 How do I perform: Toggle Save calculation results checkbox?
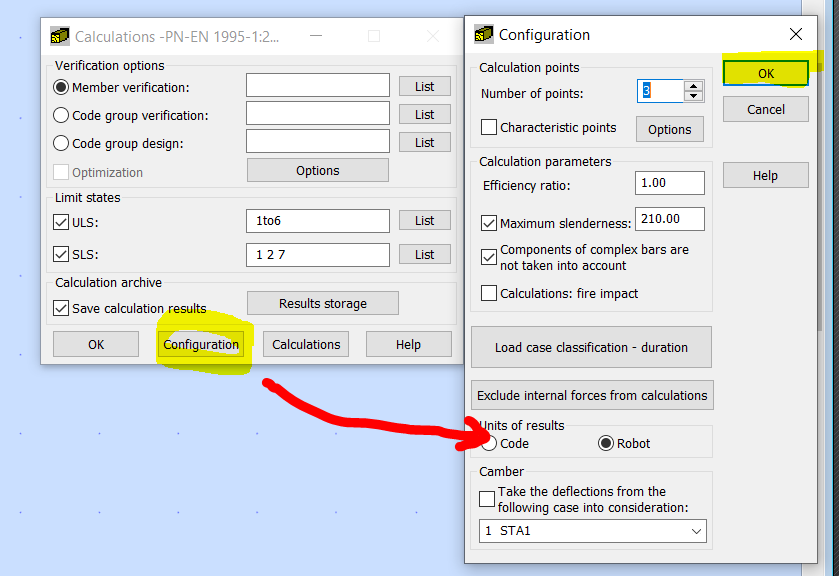pos(61,308)
